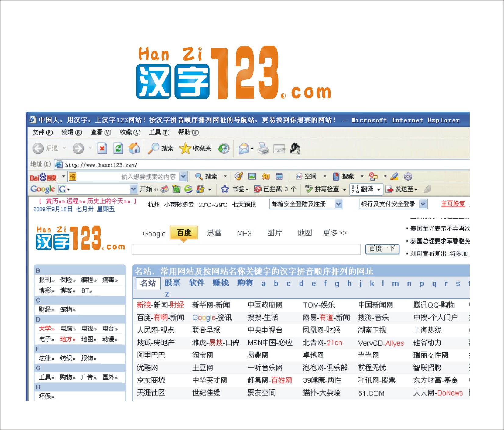Viewport: 504px width, 430px height.
Task: Toggle the Google bookmark star (书签)
Action: [224, 189]
